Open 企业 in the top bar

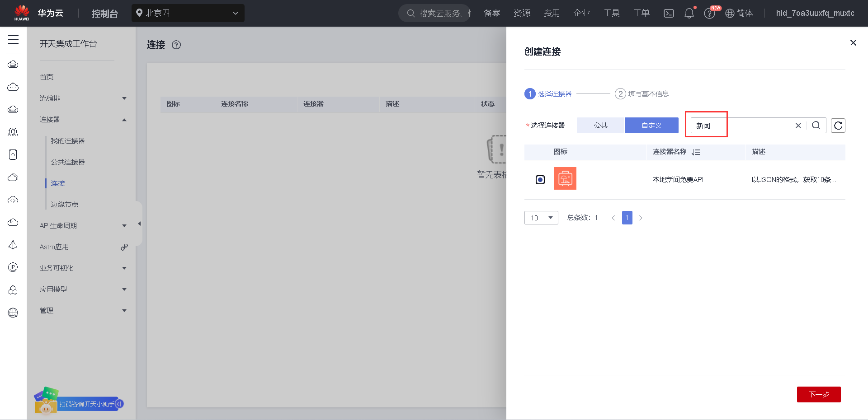581,13
